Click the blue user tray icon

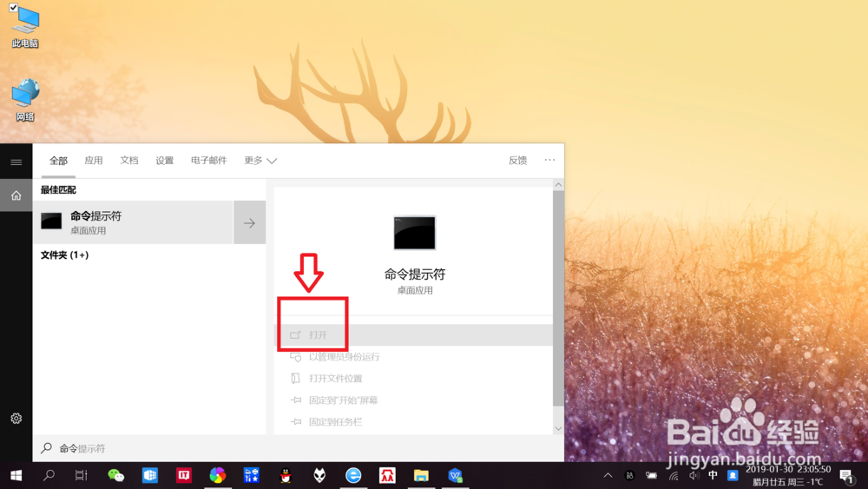click(733, 475)
